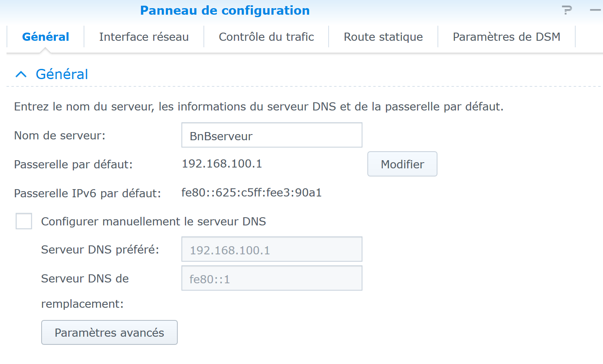
Task: Open the Interface réseau tab
Action: (144, 37)
